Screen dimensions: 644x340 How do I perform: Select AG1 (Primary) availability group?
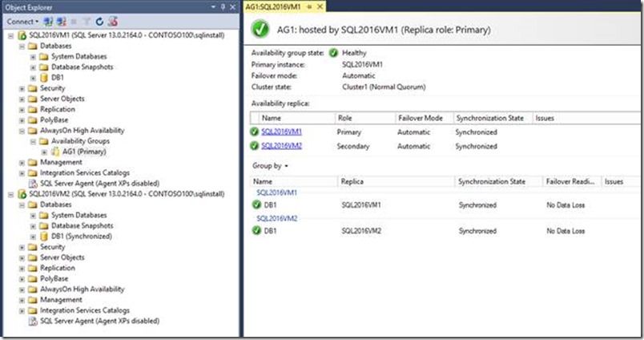pos(84,152)
